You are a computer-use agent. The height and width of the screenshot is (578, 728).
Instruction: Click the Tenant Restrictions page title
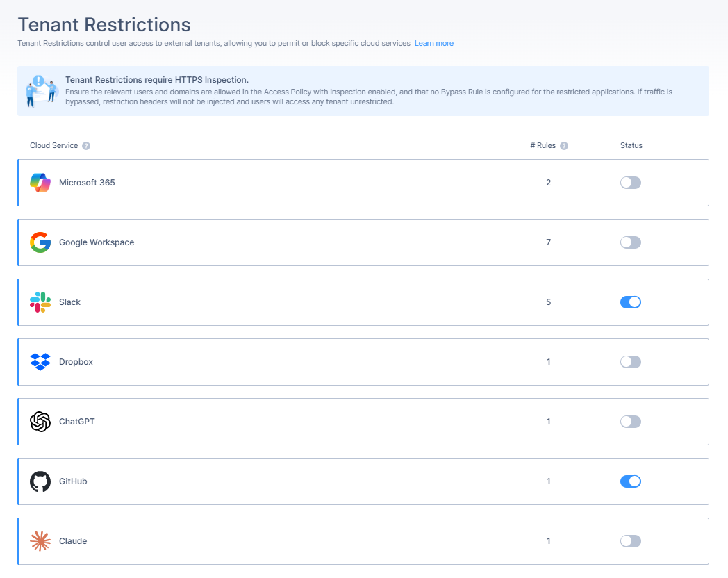(x=104, y=24)
